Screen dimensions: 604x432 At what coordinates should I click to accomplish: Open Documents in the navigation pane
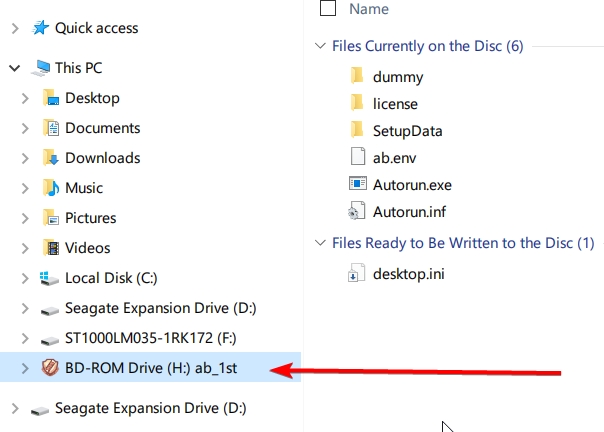coord(102,128)
